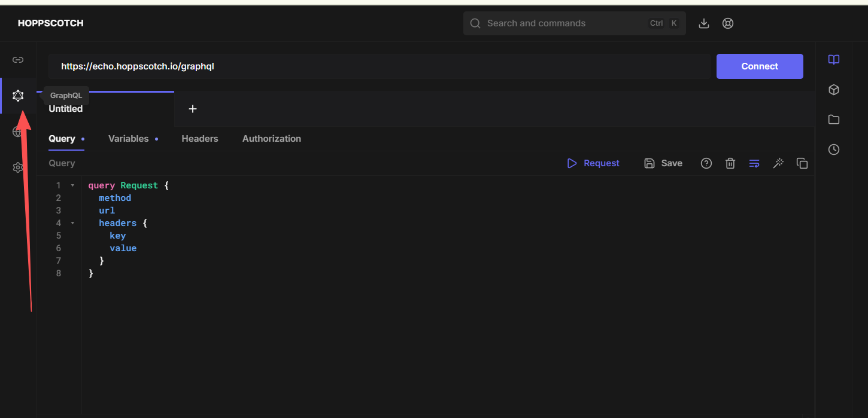This screenshot has width=868, height=418.
Task: Open the support lifebuoy icon
Action: tap(728, 23)
